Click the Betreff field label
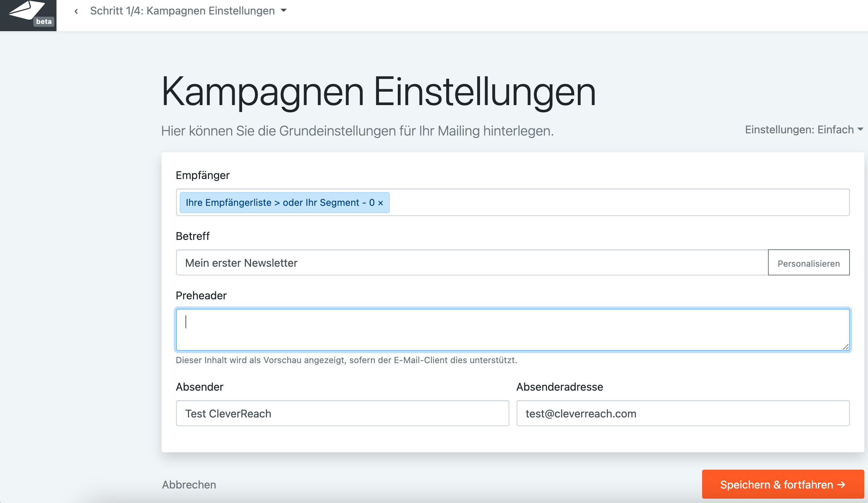 point(192,236)
